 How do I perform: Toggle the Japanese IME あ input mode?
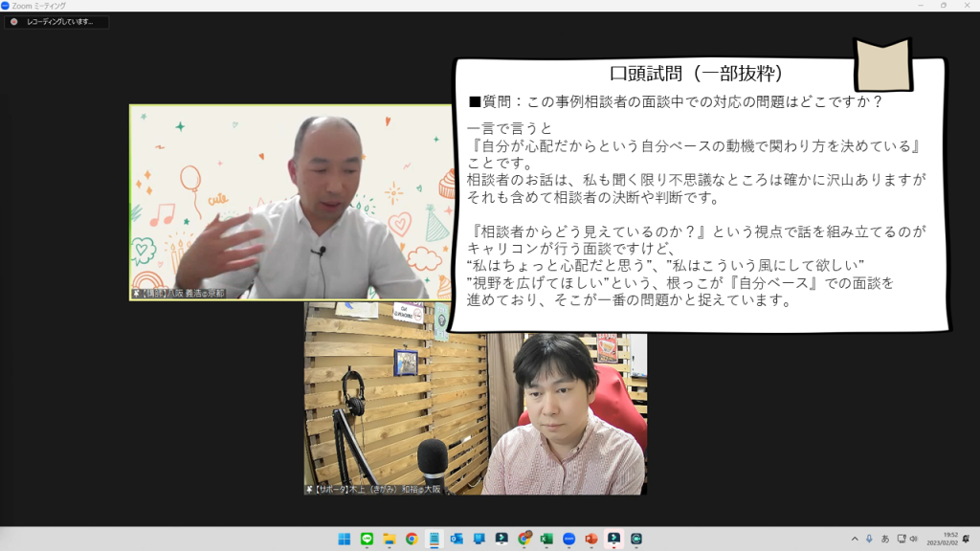click(884, 539)
